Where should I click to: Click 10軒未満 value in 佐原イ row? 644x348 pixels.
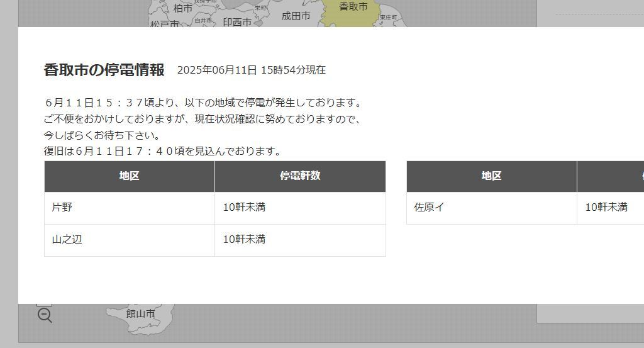pos(606,207)
